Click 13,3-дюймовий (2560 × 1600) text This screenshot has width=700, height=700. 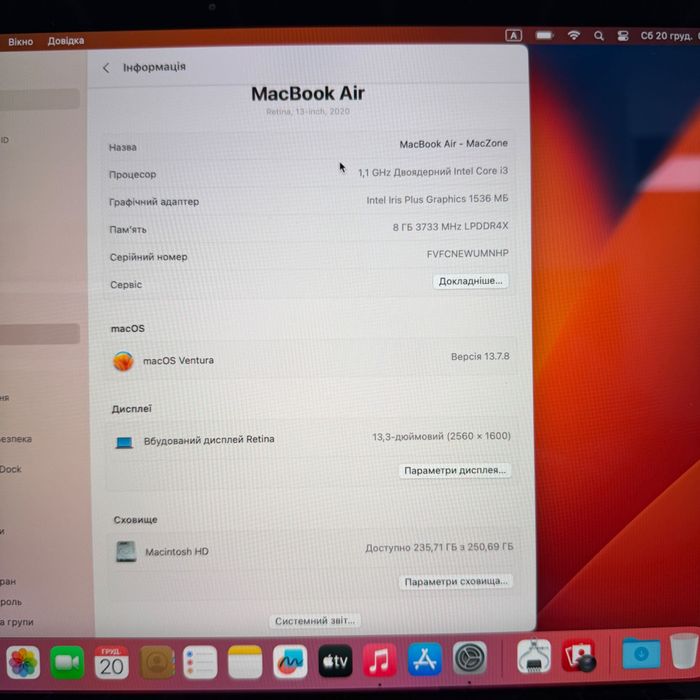442,436
